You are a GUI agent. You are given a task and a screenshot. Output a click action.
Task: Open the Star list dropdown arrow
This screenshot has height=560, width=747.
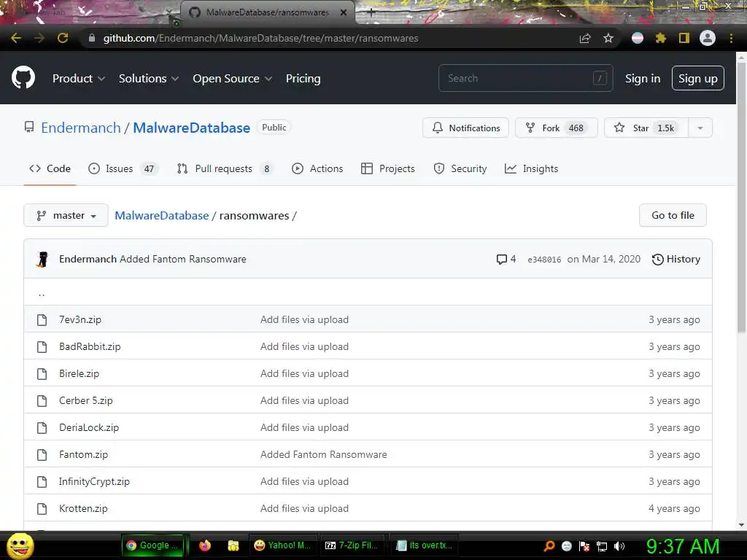click(x=700, y=128)
